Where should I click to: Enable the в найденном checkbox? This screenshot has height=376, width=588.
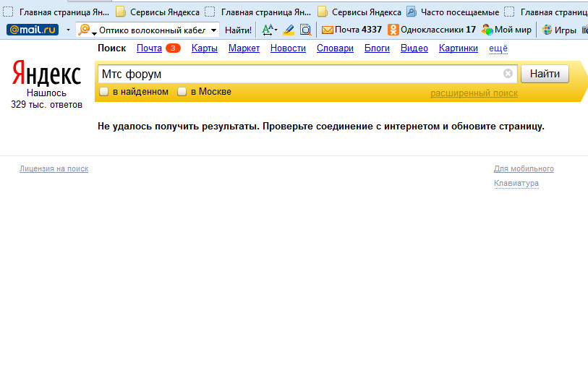pyautogui.click(x=104, y=92)
